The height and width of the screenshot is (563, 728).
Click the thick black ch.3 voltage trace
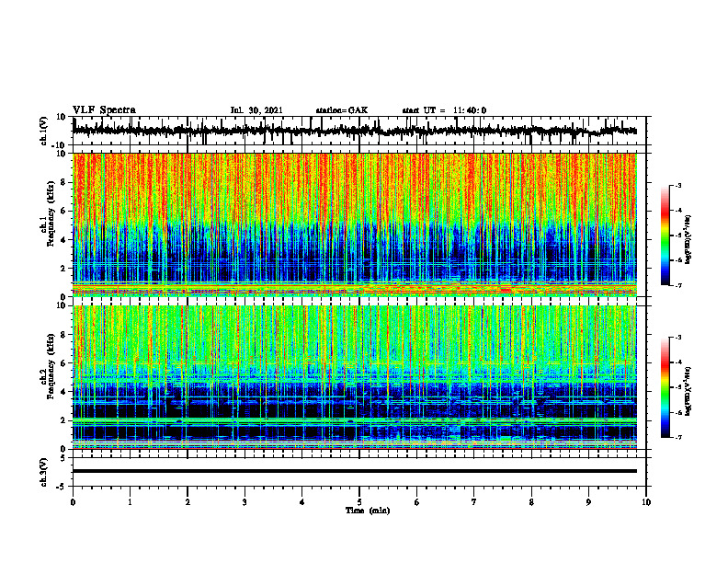[355, 471]
